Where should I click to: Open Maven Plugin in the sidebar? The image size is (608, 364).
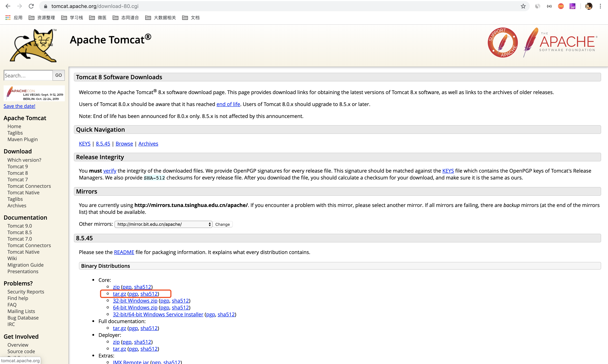coord(23,139)
